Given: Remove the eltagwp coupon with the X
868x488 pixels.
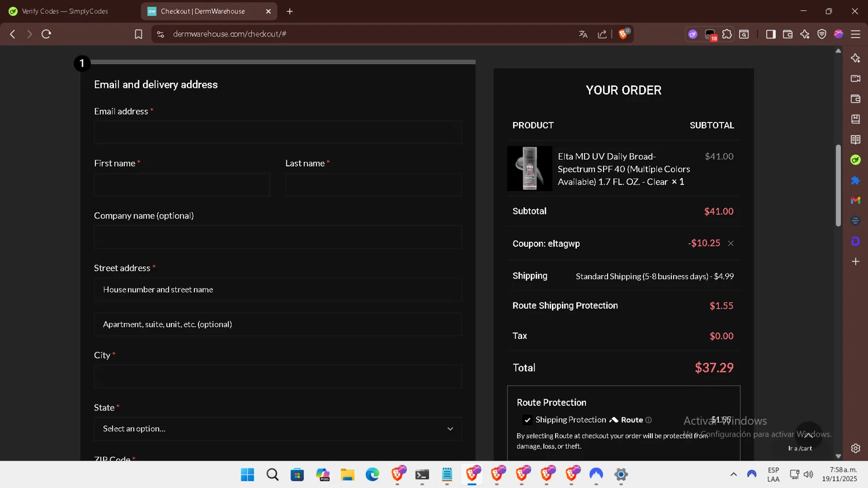Looking at the screenshot, I should pos(731,243).
